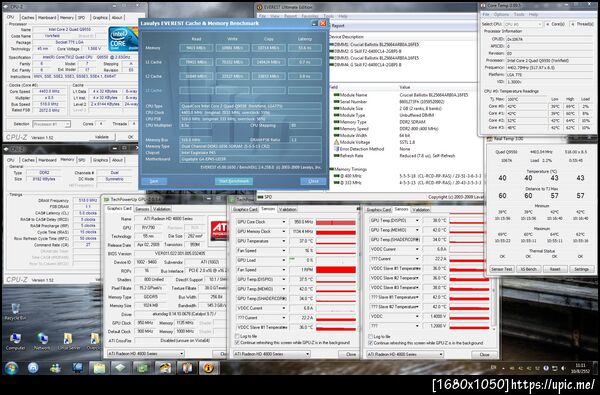Viewport: 600px width, 395px height.
Task: Click Save in EVEREST Cache & Memory Benchmark
Action: pyautogui.click(x=154, y=181)
